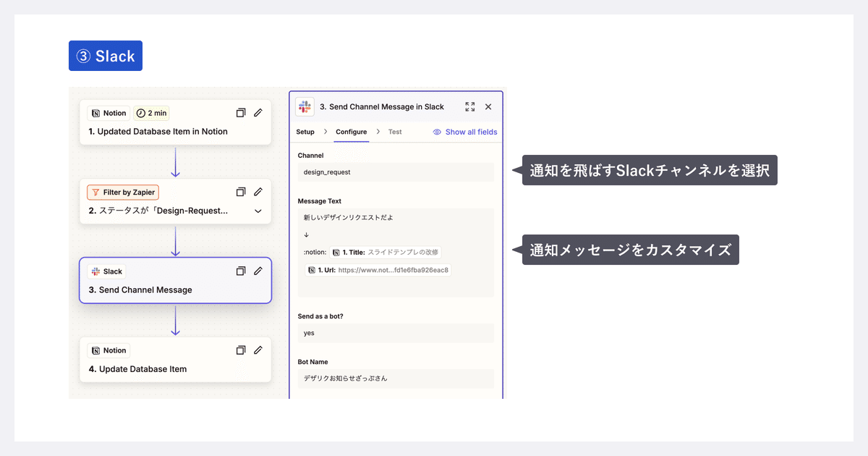Expand the filter step chevron
The width and height of the screenshot is (868, 456).
click(258, 211)
